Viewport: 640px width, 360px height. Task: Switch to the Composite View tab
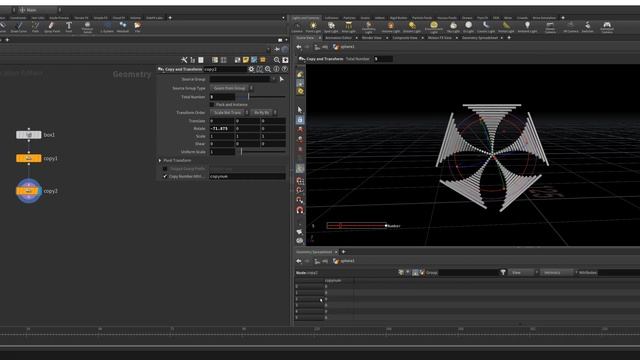coord(405,38)
